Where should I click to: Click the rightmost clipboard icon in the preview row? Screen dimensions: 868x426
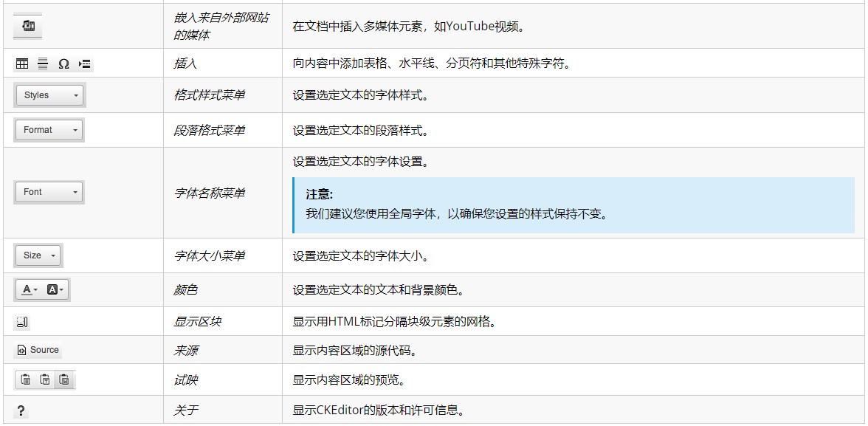point(64,379)
